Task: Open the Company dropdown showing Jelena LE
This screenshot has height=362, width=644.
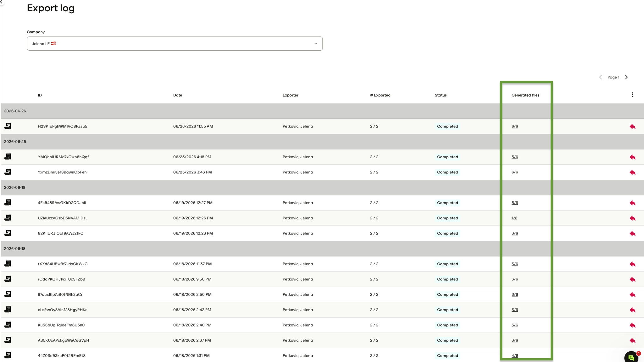Action: [175, 43]
